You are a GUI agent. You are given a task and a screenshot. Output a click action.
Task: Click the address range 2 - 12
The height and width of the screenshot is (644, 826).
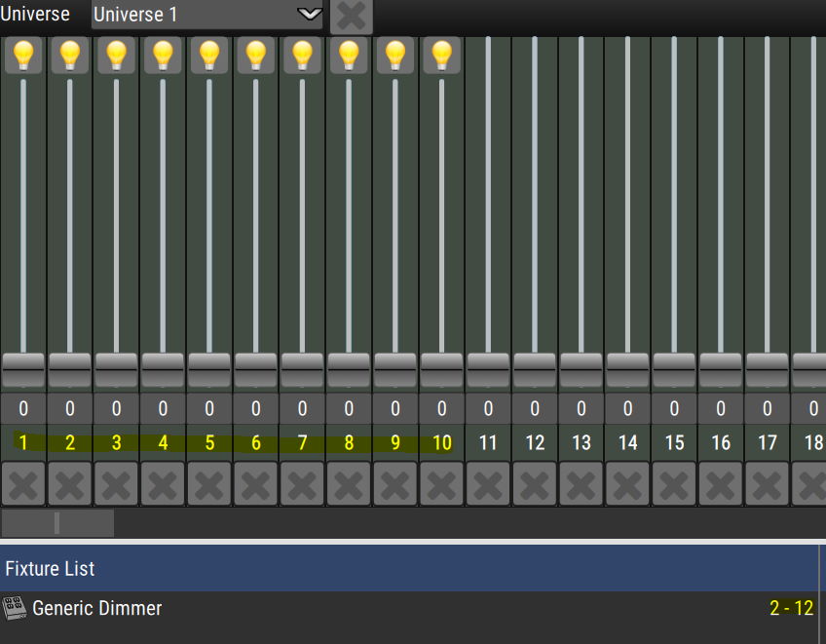791,608
